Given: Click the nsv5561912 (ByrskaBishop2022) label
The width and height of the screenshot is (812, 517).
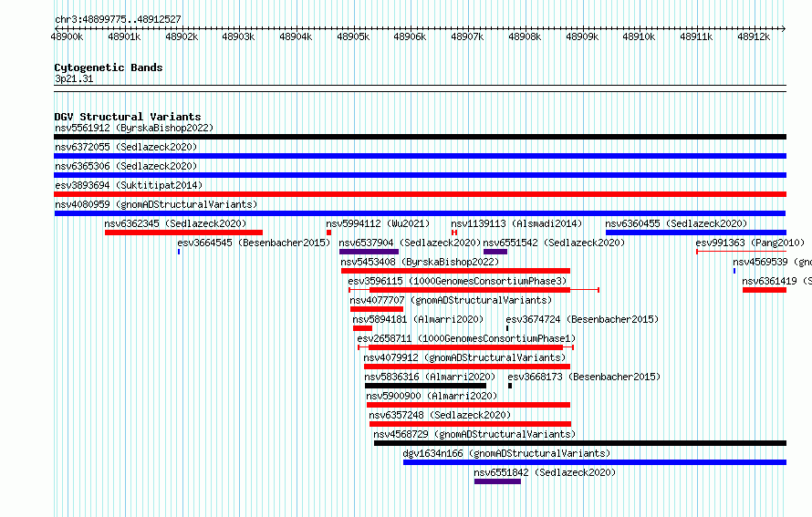Looking at the screenshot, I should point(134,128).
